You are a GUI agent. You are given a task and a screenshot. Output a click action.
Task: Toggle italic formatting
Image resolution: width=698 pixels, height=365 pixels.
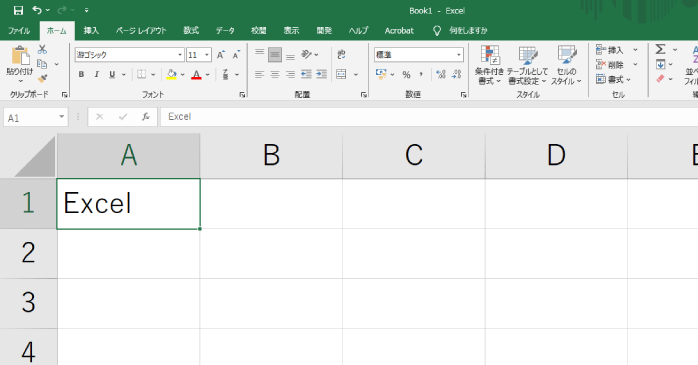point(97,74)
